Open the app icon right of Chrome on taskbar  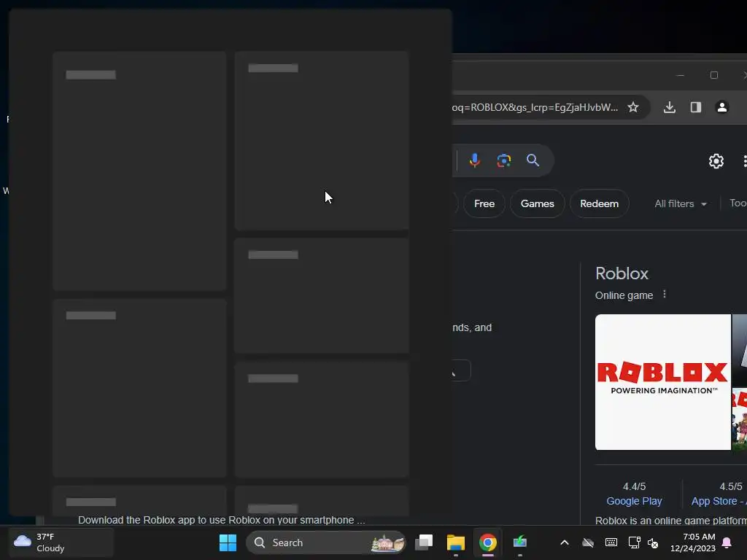519,542
